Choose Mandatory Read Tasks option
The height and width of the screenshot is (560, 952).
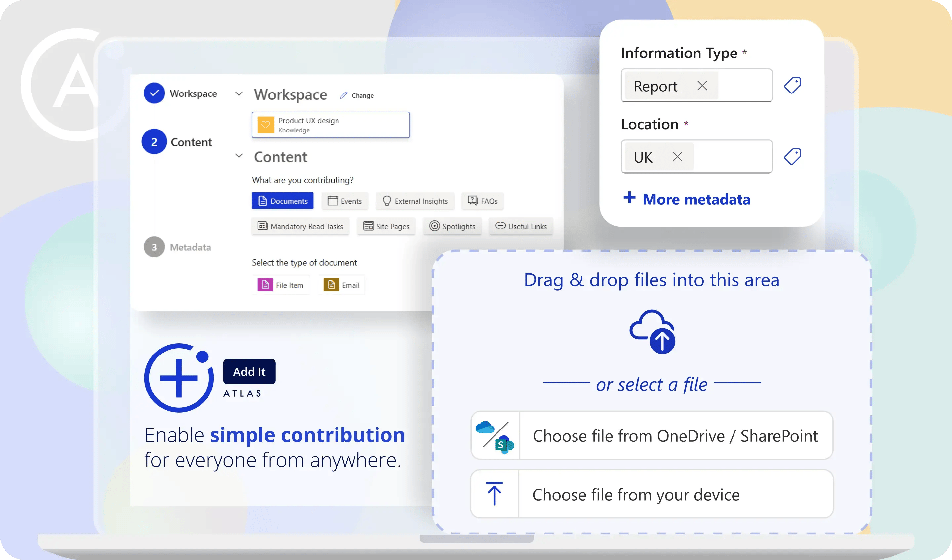coord(300,226)
